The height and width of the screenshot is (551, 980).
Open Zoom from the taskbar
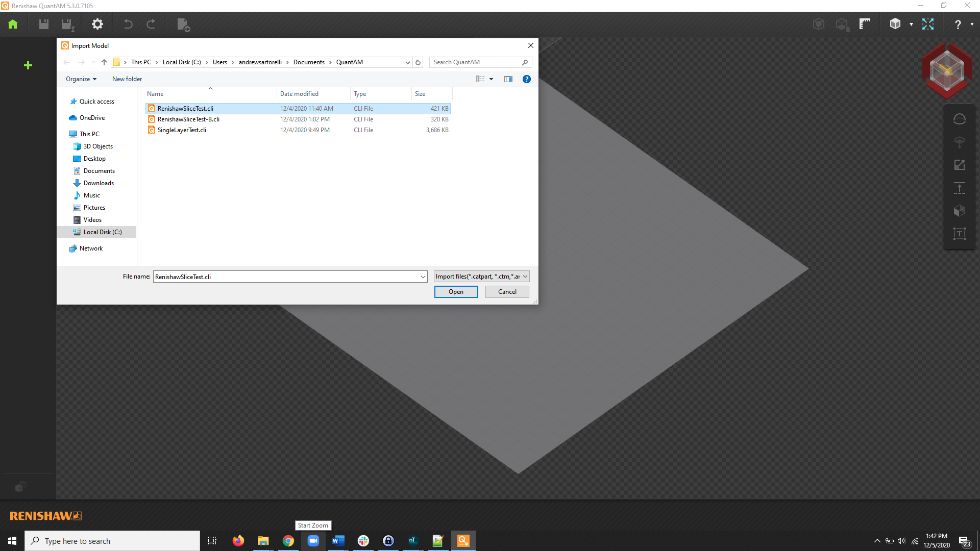coord(313,541)
